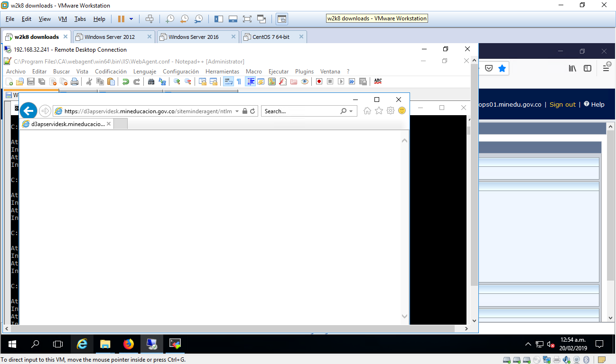
Task: Click the Take snapshot clock icon
Action: point(169,19)
